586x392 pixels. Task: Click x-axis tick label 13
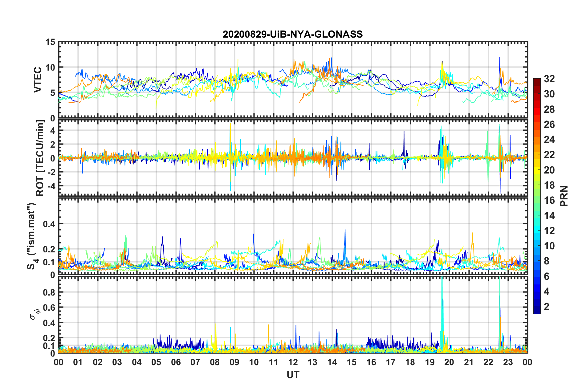(312, 362)
